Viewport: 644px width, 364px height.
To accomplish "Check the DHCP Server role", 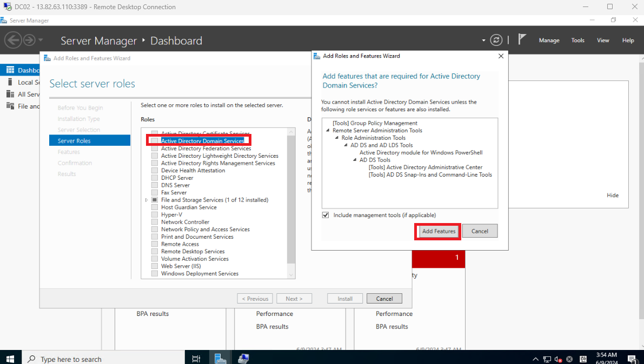I will click(x=155, y=178).
